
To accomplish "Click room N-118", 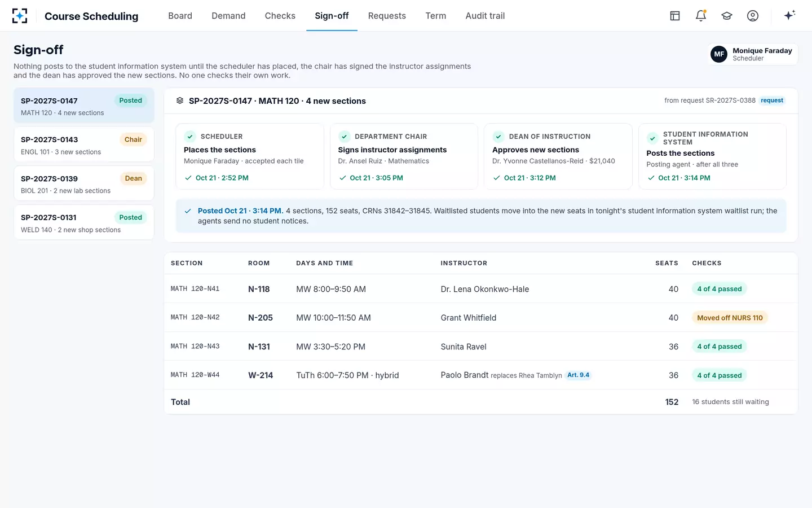I will [259, 289].
